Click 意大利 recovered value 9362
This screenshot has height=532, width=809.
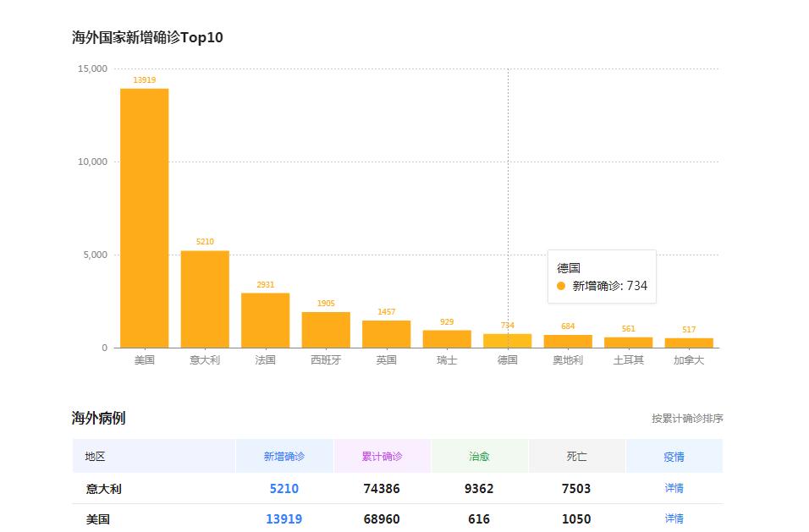pyautogui.click(x=479, y=488)
